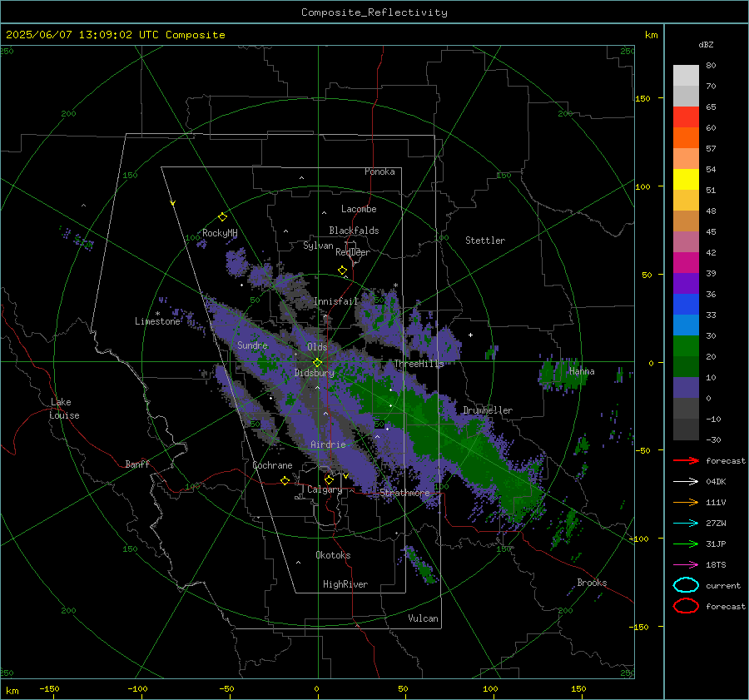
Task: Select the magenta 18TS arrow icon
Action: pos(686,565)
